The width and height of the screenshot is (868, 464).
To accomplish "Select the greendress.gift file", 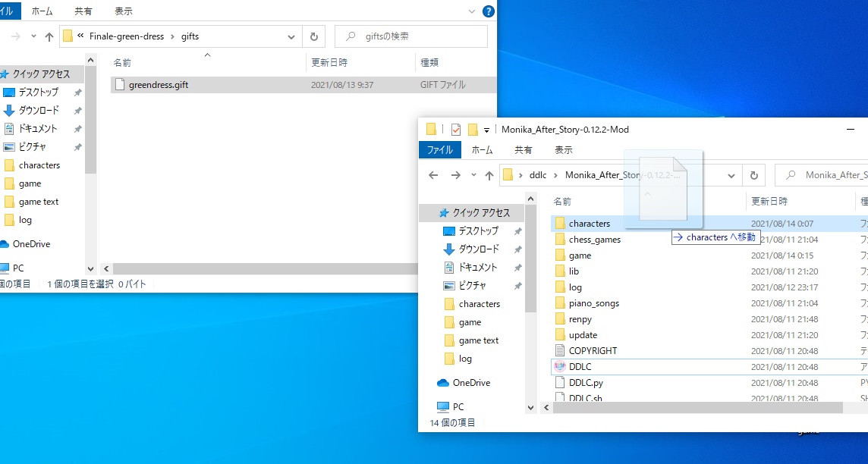I will (159, 85).
